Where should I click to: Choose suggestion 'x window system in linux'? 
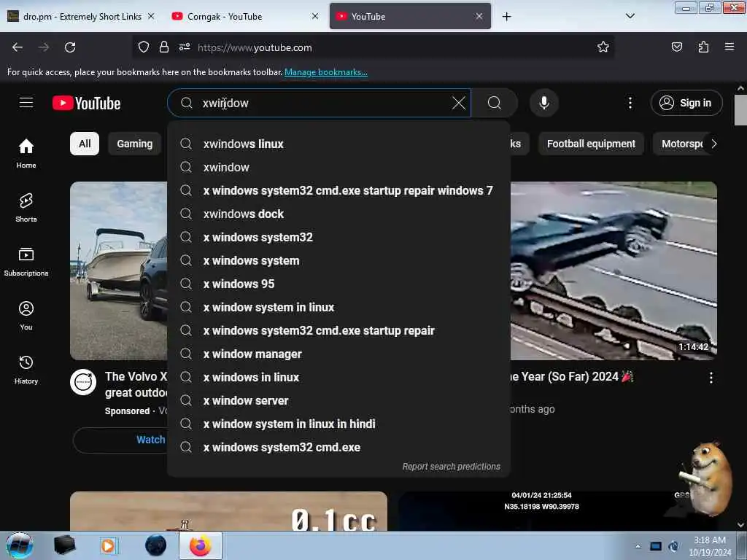338,307
